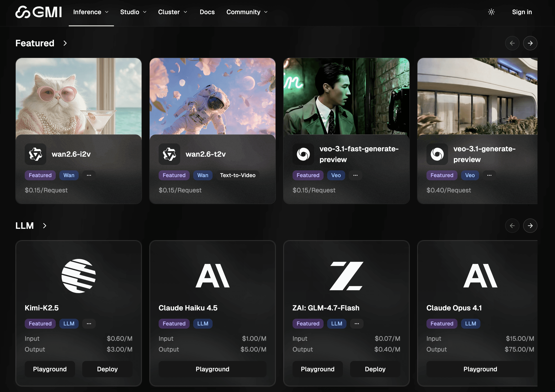Expand more tags on wan2.6-i2v card
This screenshot has width=555, height=392.
[x=89, y=175]
